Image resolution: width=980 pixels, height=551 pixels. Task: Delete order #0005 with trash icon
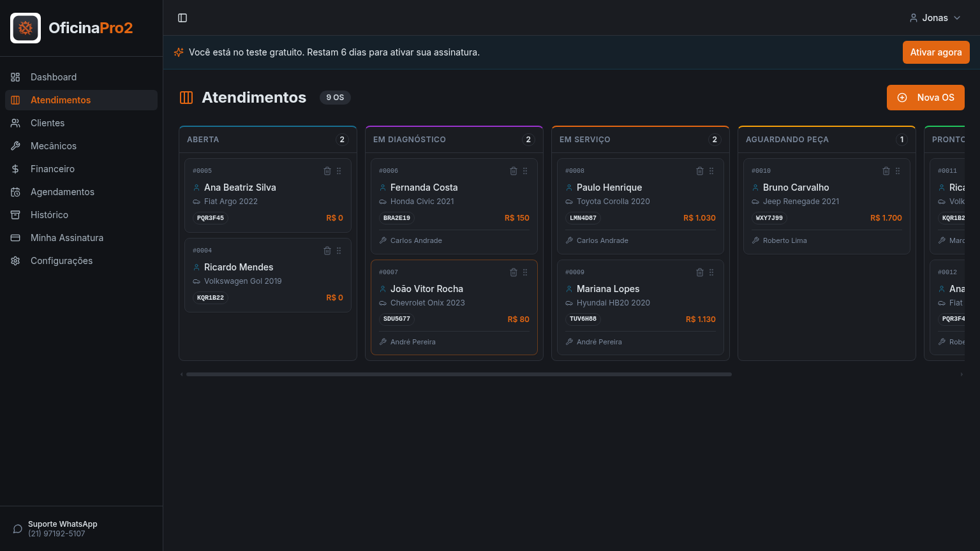click(327, 171)
